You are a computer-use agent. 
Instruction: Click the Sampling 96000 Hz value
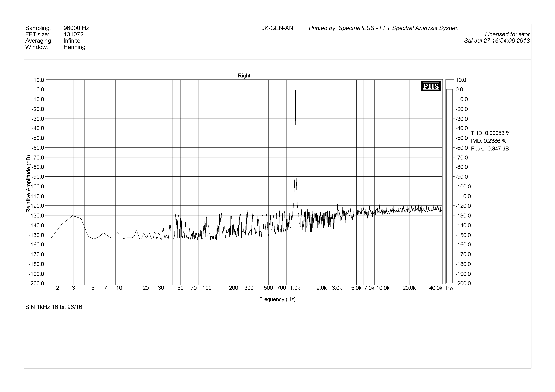pos(76,28)
